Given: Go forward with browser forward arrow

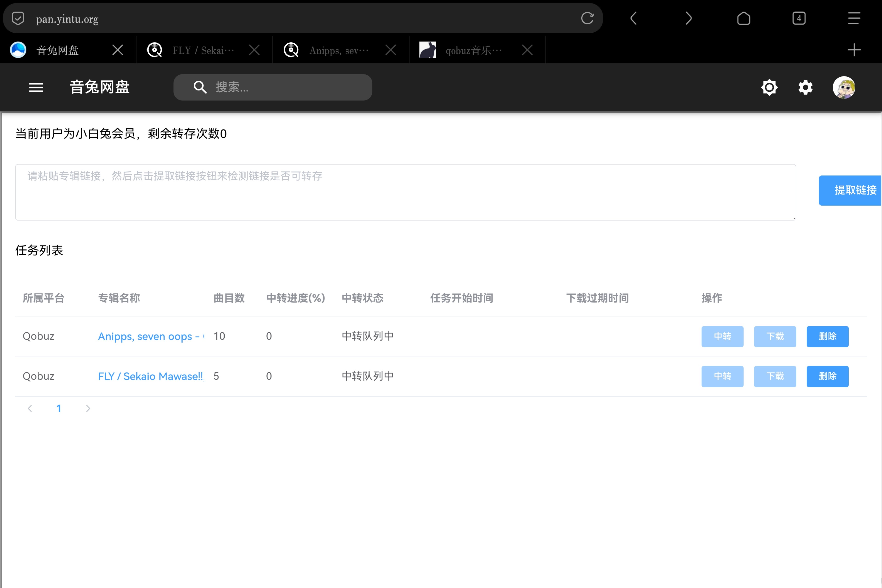Looking at the screenshot, I should (689, 18).
